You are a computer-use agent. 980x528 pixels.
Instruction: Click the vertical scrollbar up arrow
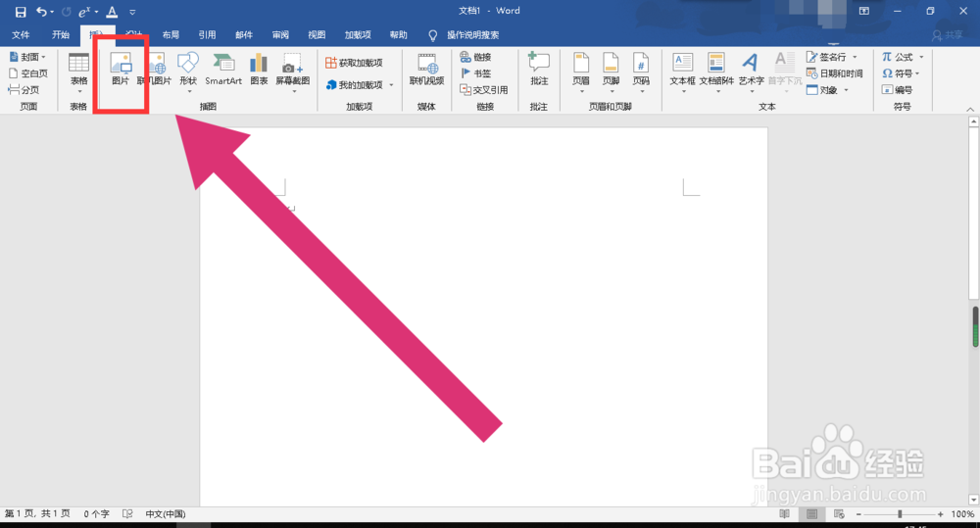click(x=973, y=121)
